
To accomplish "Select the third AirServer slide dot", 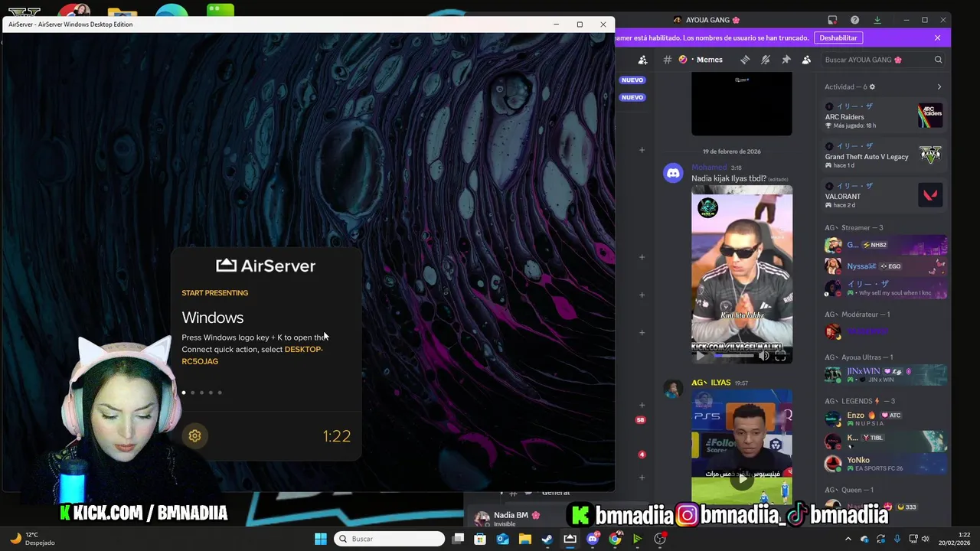I will point(201,393).
